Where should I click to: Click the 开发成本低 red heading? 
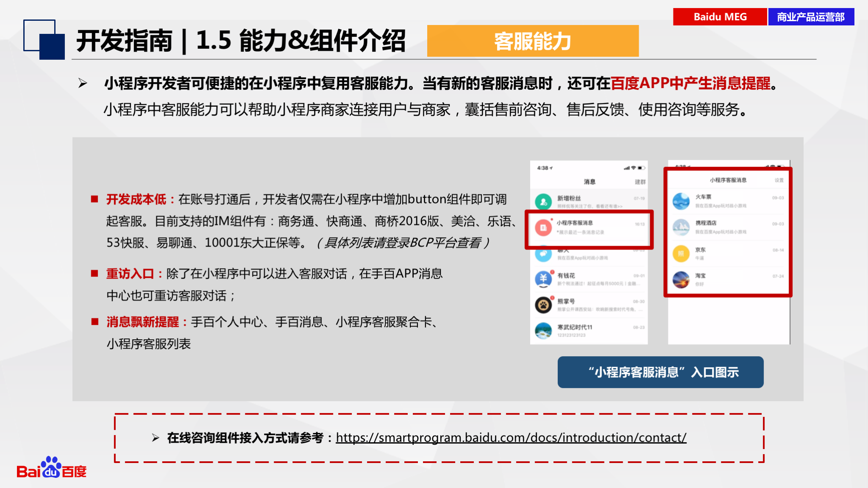[136, 199]
